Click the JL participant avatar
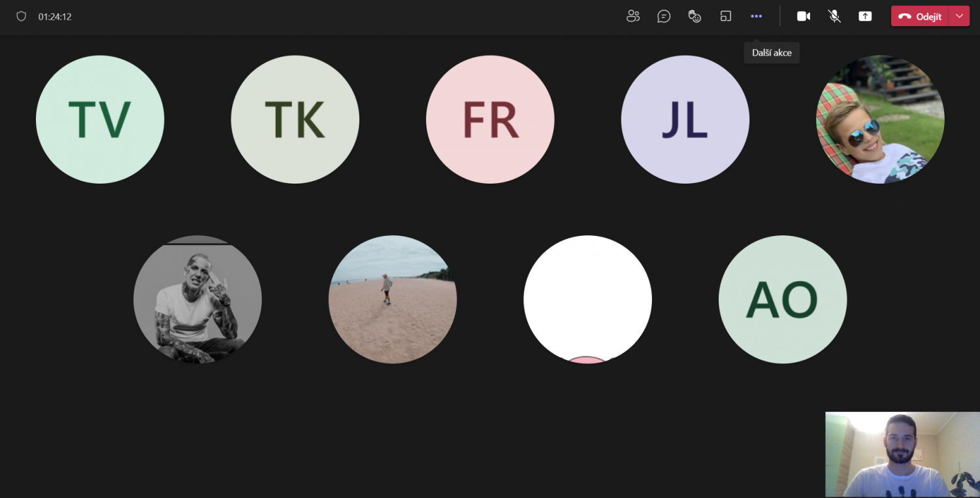 [685, 120]
